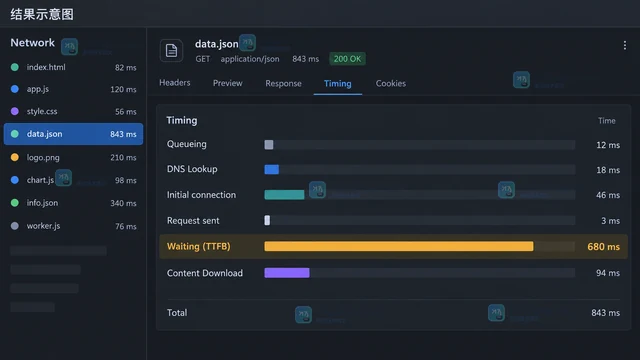The height and width of the screenshot is (360, 640).
Task: Click the Content Download label
Action: [x=204, y=273]
